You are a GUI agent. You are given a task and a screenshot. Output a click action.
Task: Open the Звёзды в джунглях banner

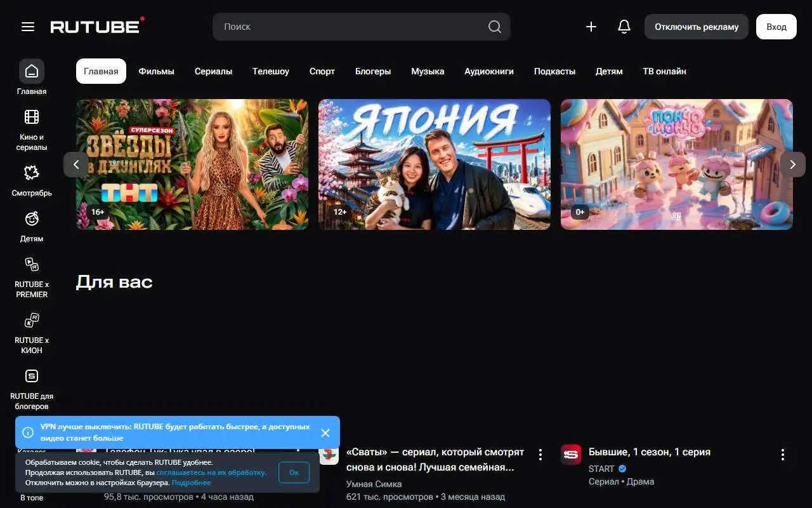tap(192, 164)
